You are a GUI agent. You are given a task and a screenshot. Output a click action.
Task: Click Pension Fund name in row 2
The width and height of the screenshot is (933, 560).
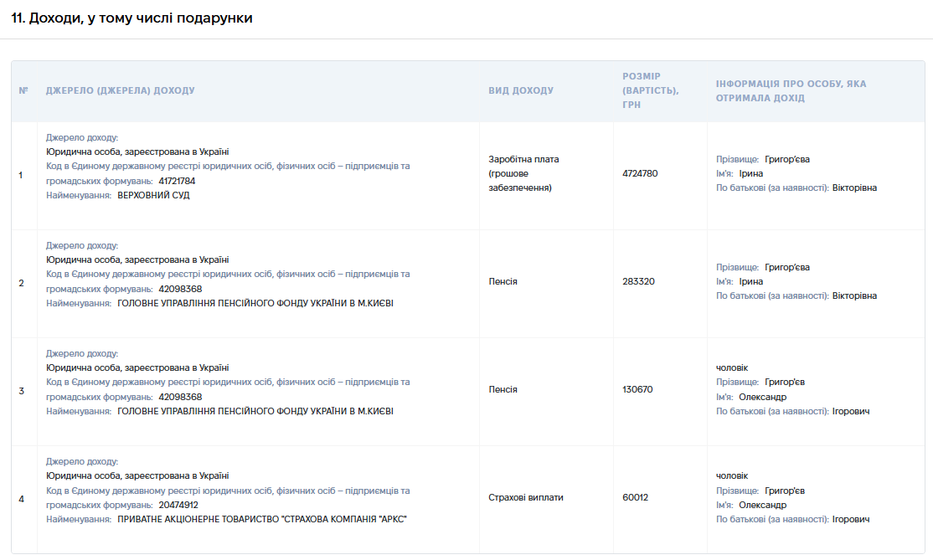tap(255, 303)
